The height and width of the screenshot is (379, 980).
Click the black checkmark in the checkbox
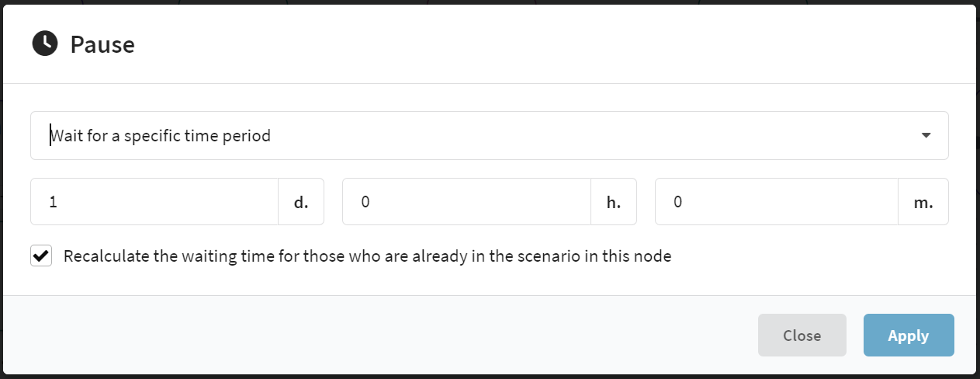41,255
